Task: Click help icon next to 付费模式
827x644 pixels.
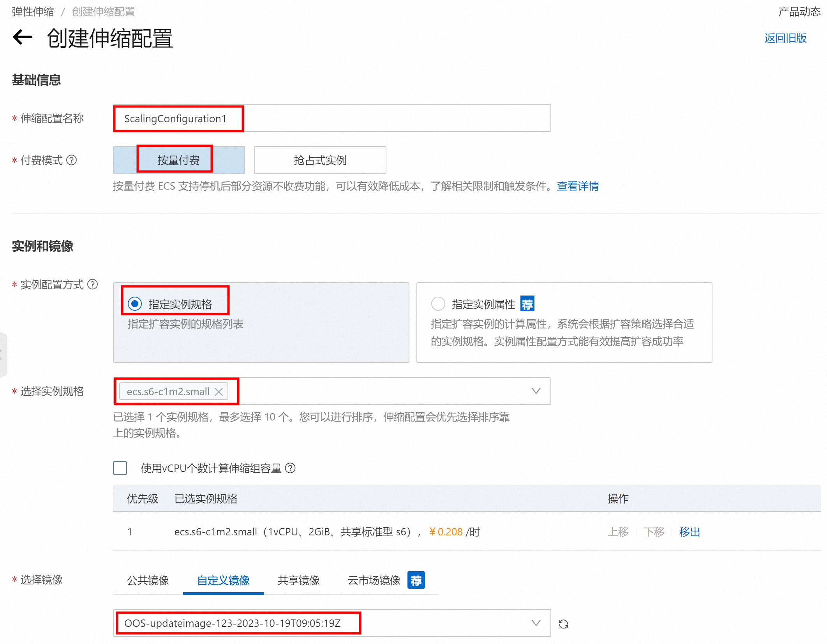Action: 72,160
